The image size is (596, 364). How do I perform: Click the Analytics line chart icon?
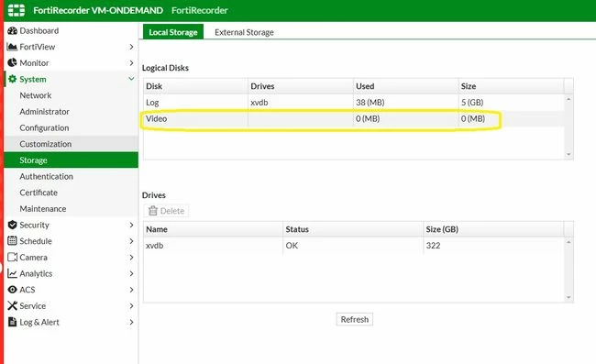pyautogui.click(x=12, y=273)
